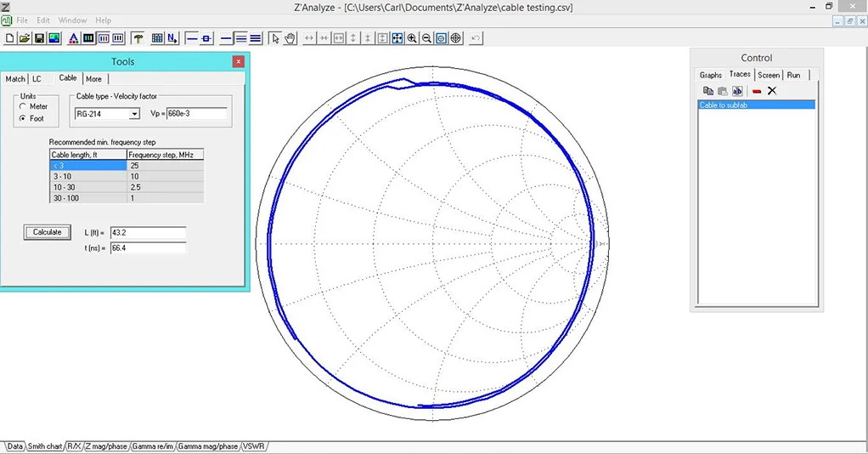Switch to the Run tab in Control
Viewport: 868px width, 454px height.
794,75
